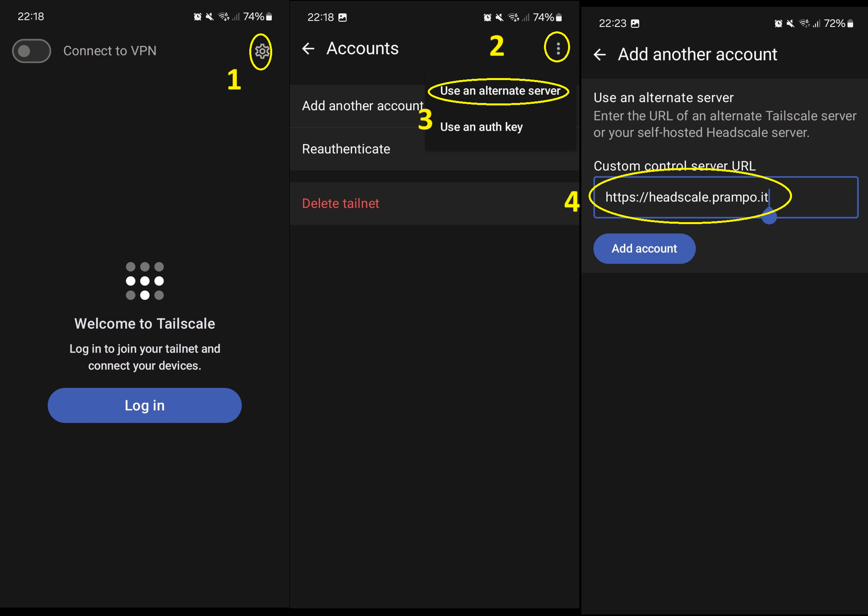Screen dimensions: 868x616
Task: Open the settings gear icon
Action: (262, 51)
